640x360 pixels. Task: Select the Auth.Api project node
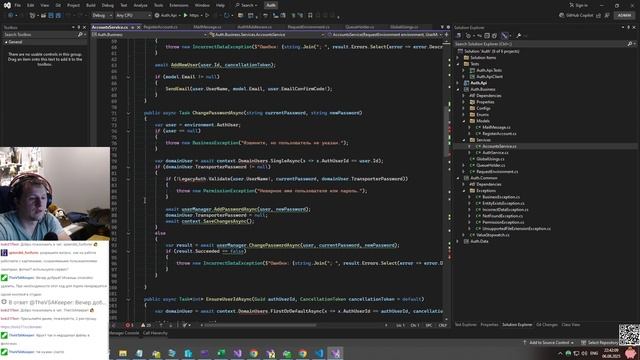tap(478, 83)
